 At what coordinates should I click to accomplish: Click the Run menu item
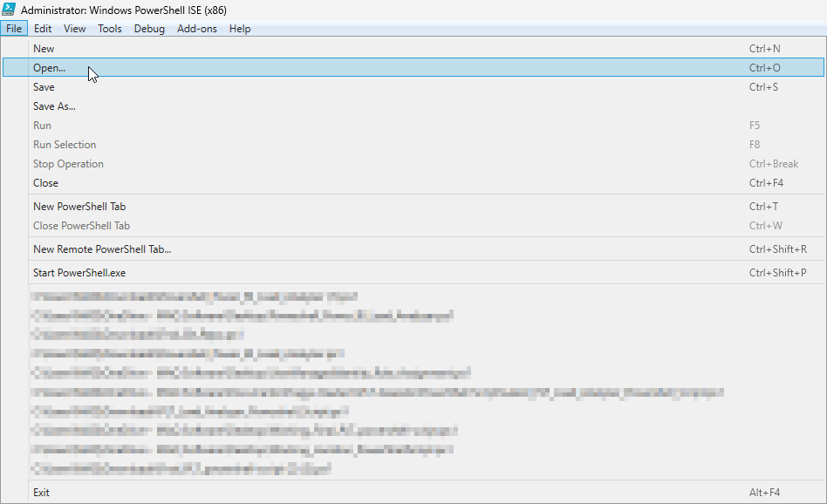[x=42, y=126]
